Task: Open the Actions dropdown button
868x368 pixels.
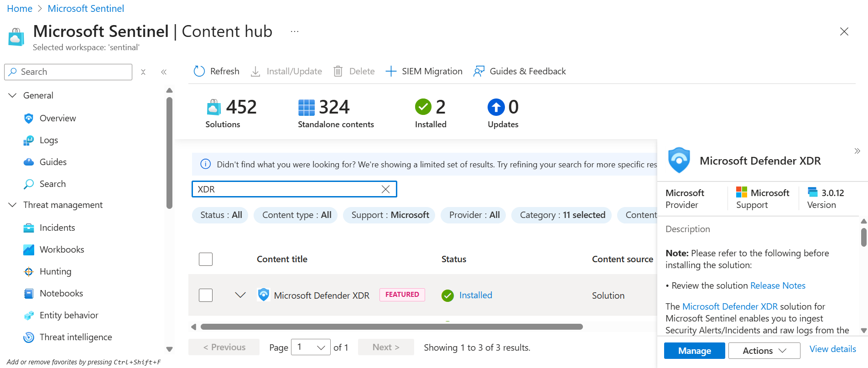Action: [x=764, y=351]
